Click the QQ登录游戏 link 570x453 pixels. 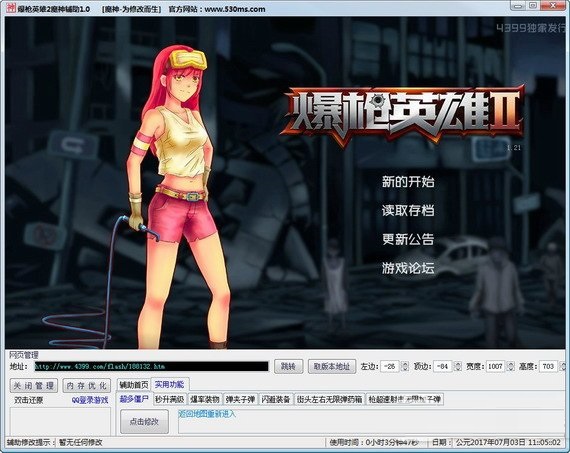coord(89,400)
